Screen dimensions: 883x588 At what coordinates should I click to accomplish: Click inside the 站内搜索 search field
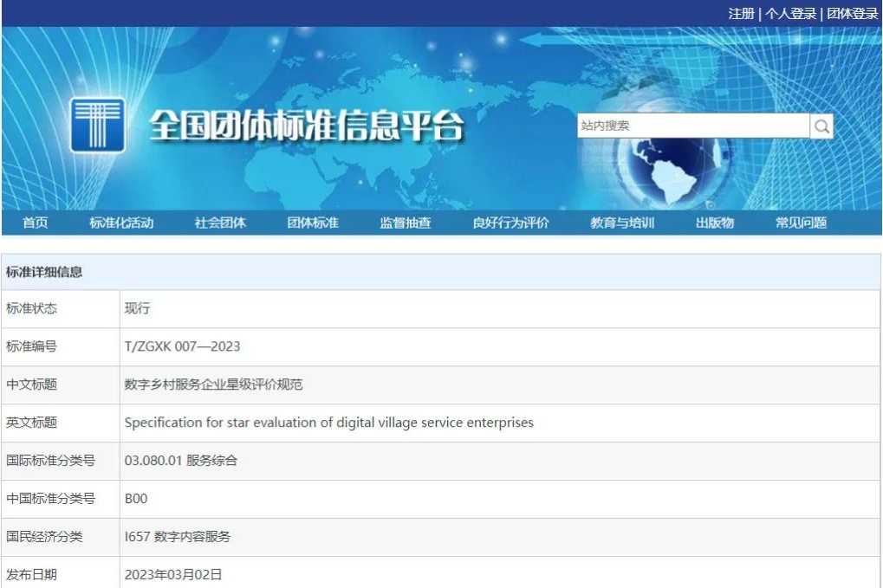click(x=692, y=126)
